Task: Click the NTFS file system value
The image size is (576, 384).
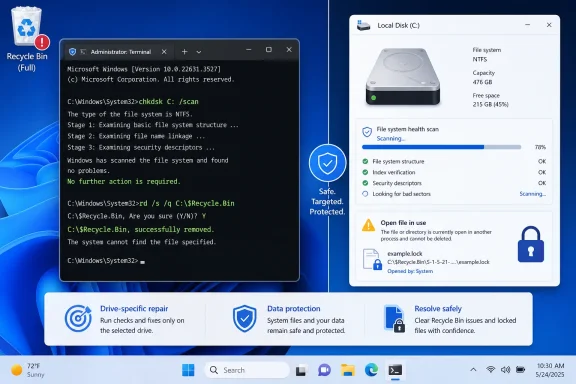Action: coord(480,59)
